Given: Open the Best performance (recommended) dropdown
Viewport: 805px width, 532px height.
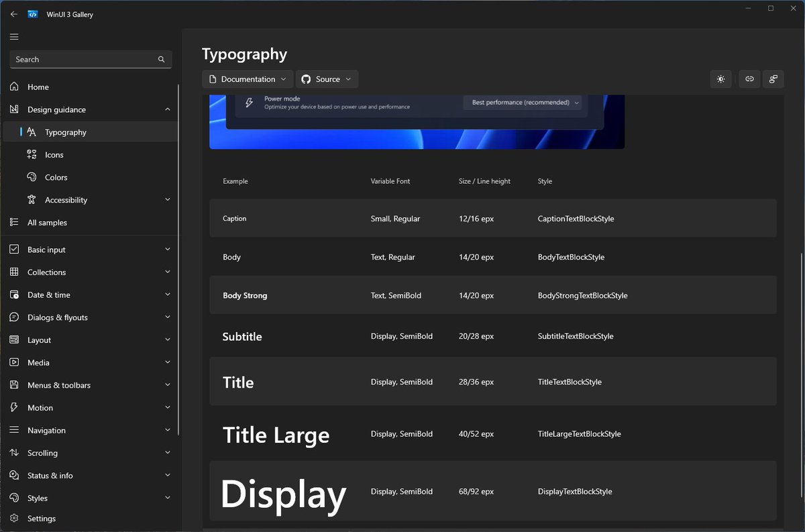Looking at the screenshot, I should pyautogui.click(x=523, y=103).
